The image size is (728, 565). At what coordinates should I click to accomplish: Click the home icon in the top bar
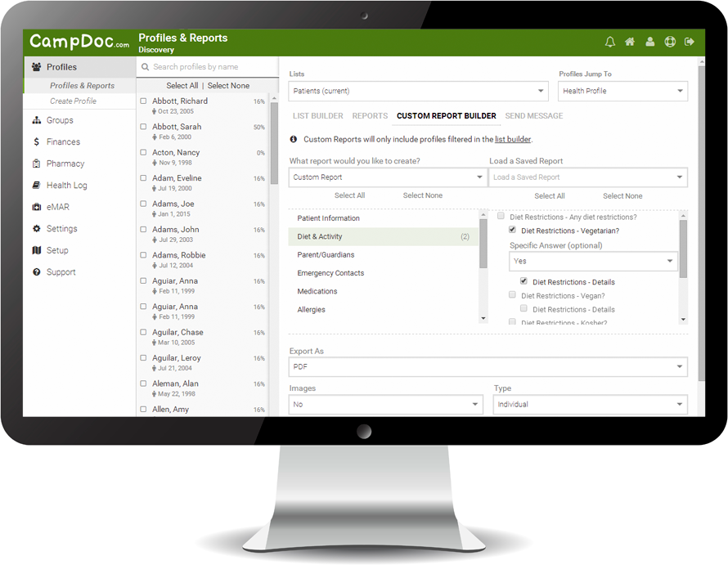point(630,39)
